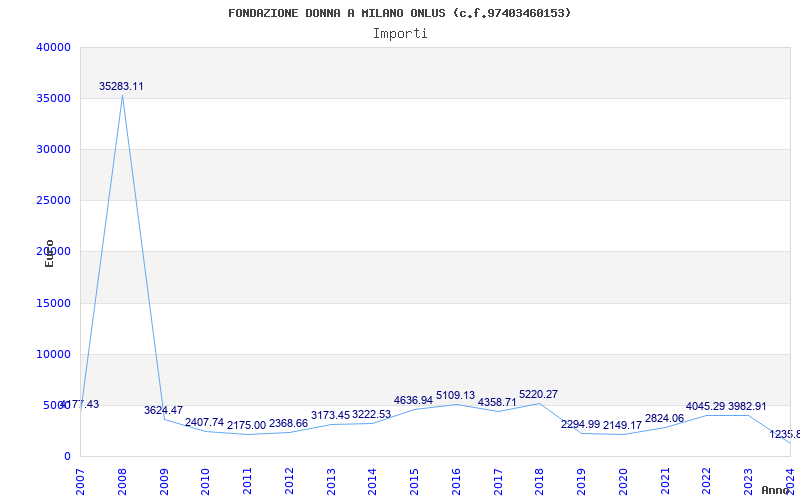Click the data label 4636.94
The height and width of the screenshot is (500, 800).
click(413, 401)
